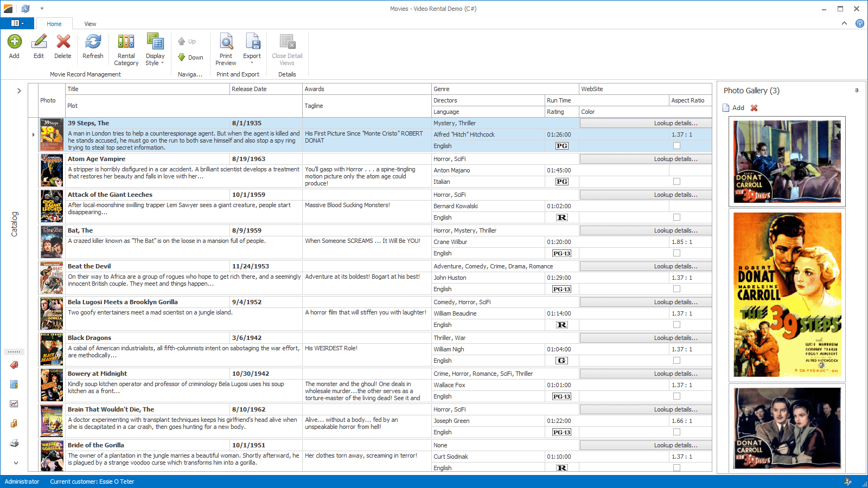
Task: Collapse the left sidebar with the chevron
Action: pyautogui.click(x=20, y=91)
